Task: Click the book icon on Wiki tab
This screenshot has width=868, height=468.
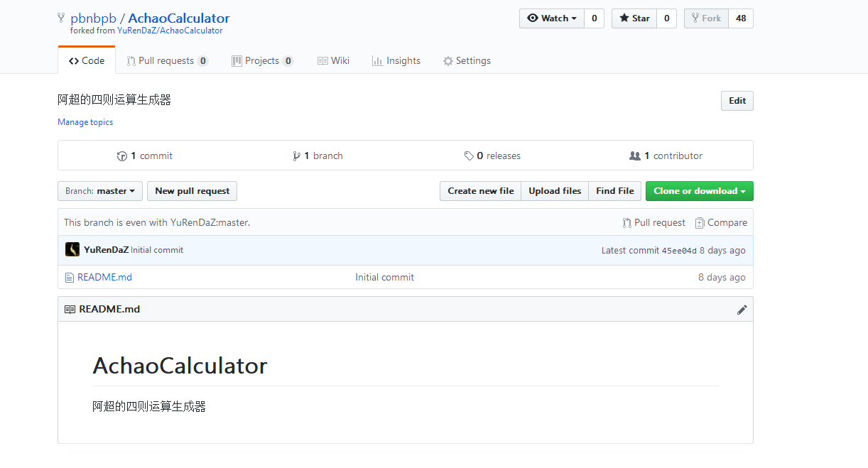Action: point(322,61)
